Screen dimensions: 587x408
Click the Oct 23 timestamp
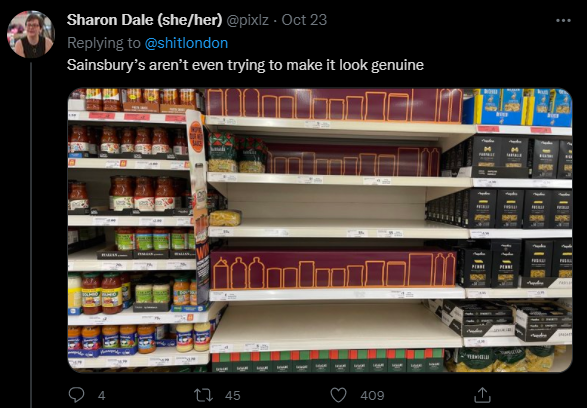point(304,20)
